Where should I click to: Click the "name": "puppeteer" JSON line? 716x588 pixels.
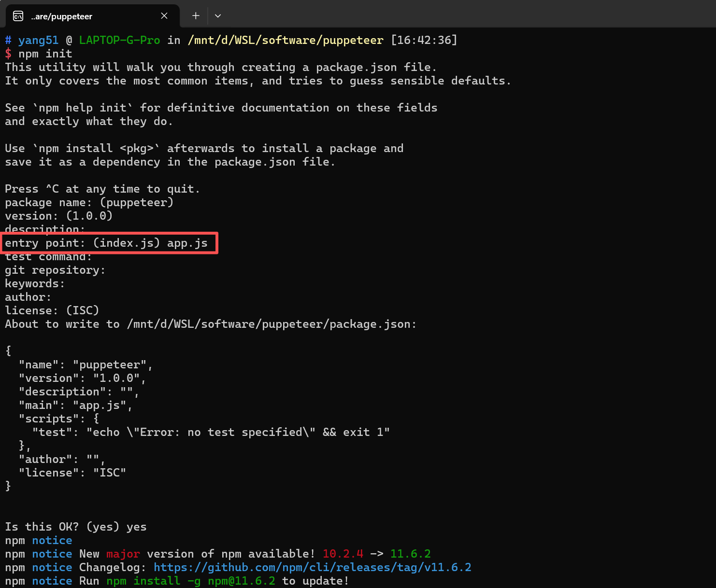pos(86,364)
